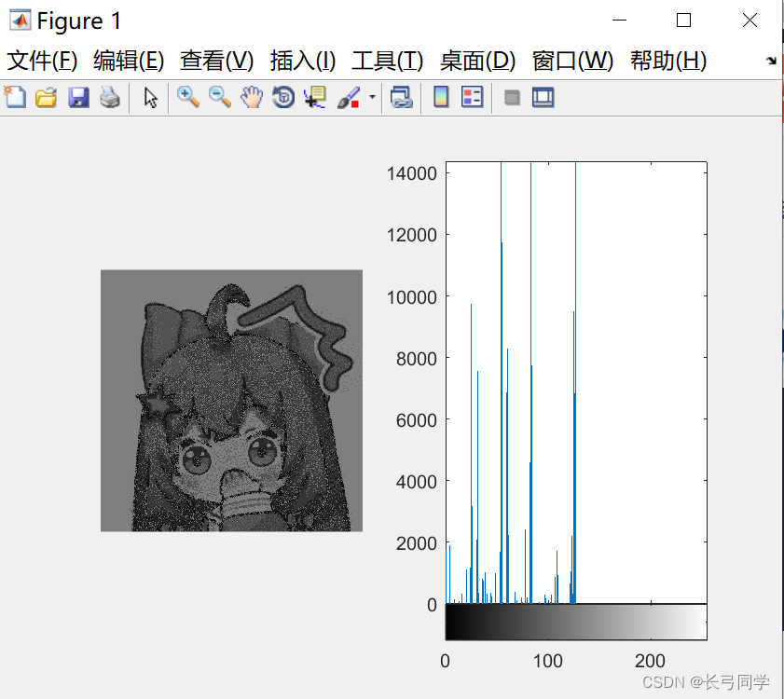Activate the Zoom Out magnifier tool

click(x=219, y=97)
